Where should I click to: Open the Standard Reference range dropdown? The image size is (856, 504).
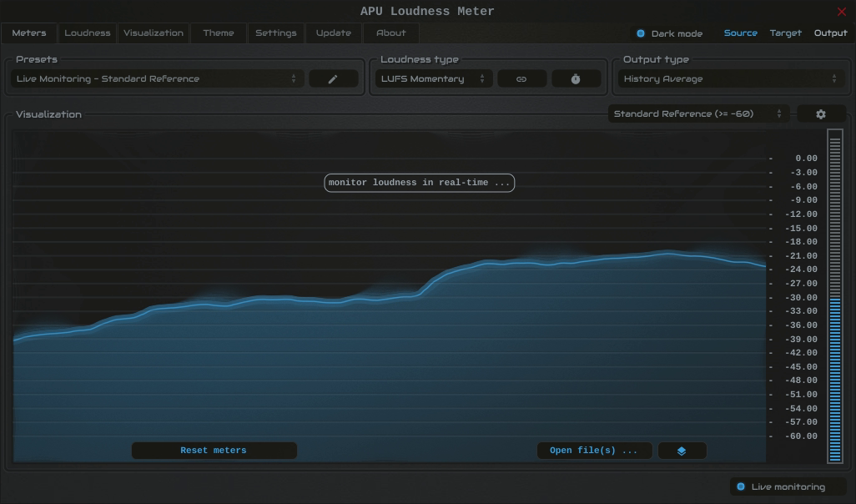tap(698, 114)
